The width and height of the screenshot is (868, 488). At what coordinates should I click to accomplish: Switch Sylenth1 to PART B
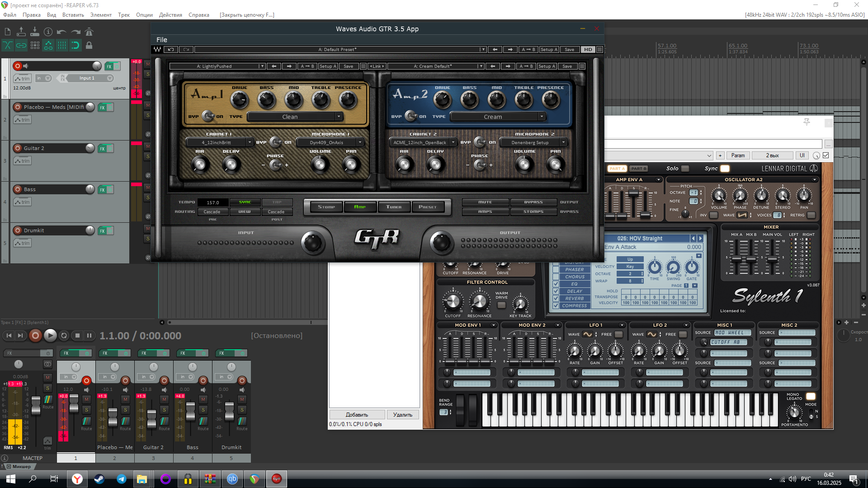(x=639, y=169)
